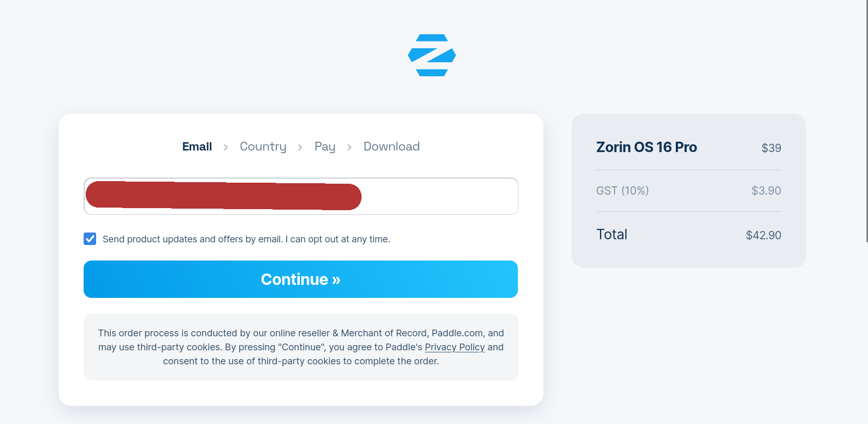
Task: Click the reseller cookie notice text box
Action: point(301,347)
